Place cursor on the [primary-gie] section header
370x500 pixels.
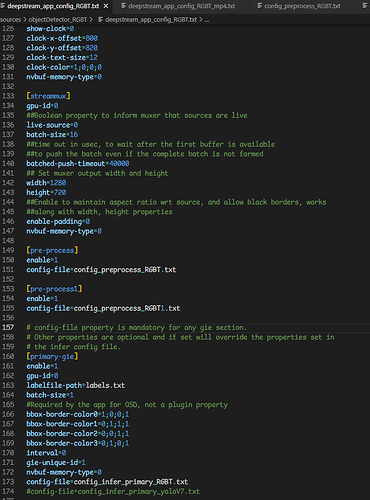point(52,356)
